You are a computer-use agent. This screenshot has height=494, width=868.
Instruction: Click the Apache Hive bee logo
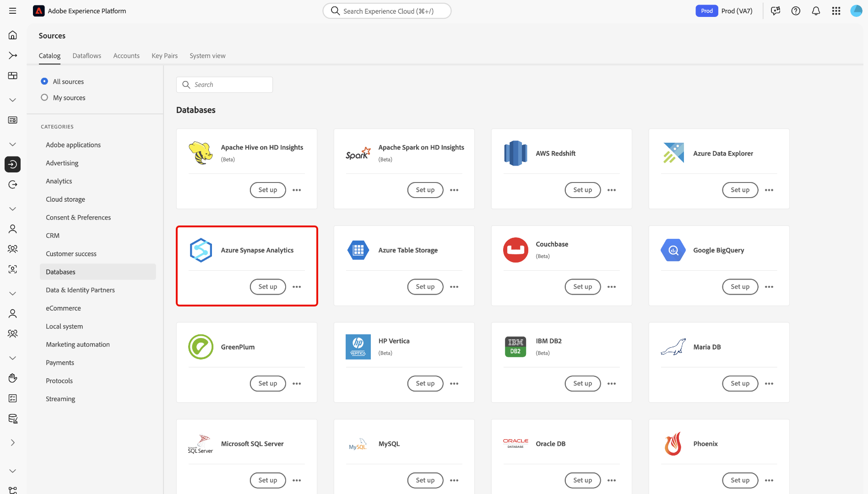pyautogui.click(x=201, y=153)
